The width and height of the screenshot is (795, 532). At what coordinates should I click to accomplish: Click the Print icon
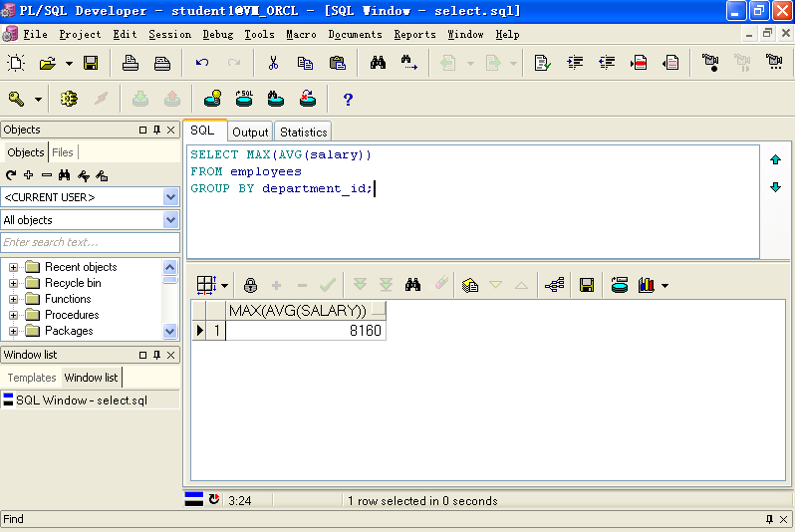coord(131,63)
